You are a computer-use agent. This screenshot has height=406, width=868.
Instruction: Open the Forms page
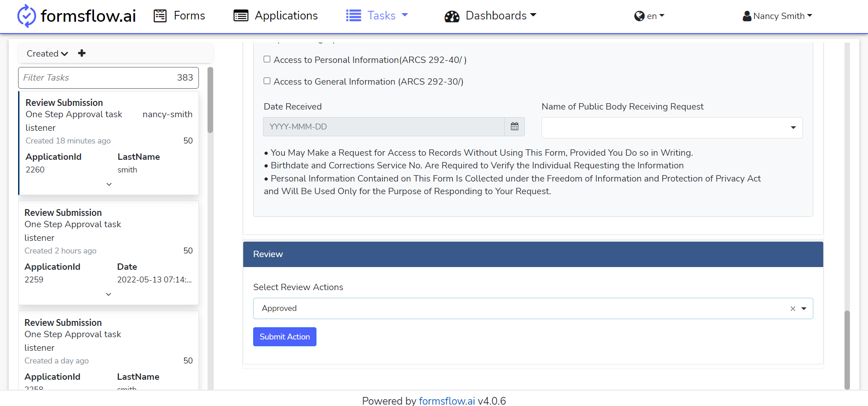189,16
